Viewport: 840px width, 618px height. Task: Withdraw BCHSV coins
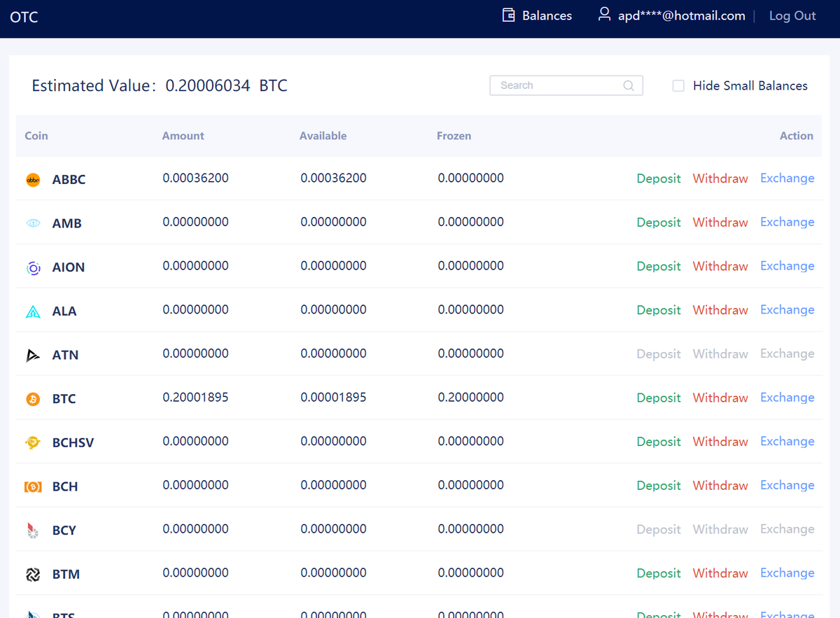point(720,442)
